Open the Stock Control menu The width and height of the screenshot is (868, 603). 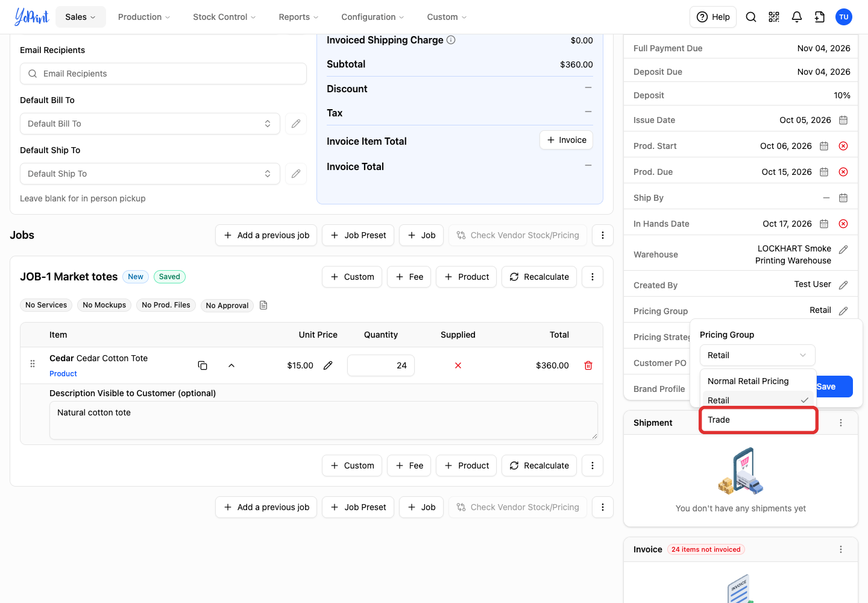coord(224,17)
